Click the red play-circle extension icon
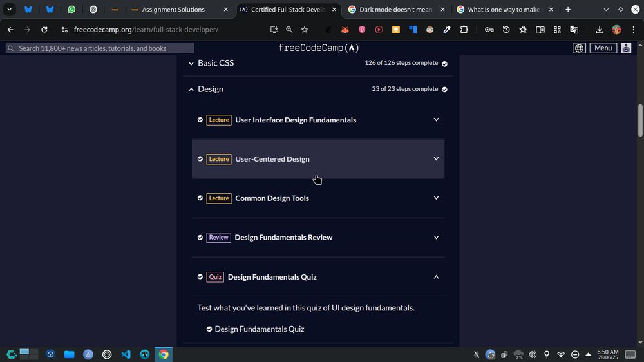The height and width of the screenshot is (362, 644). tap(379, 30)
